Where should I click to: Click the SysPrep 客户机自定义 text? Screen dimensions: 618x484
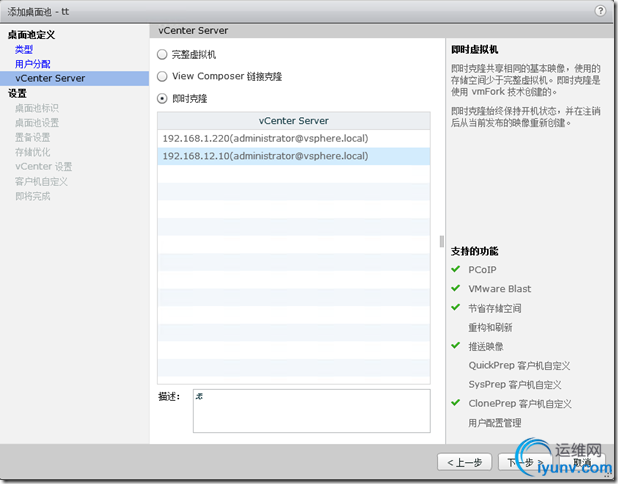(515, 385)
